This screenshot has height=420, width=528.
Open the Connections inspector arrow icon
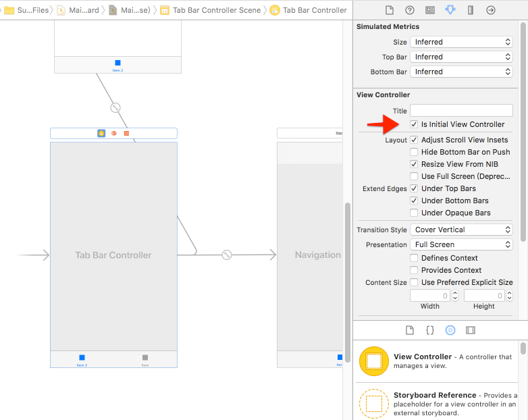(491, 10)
